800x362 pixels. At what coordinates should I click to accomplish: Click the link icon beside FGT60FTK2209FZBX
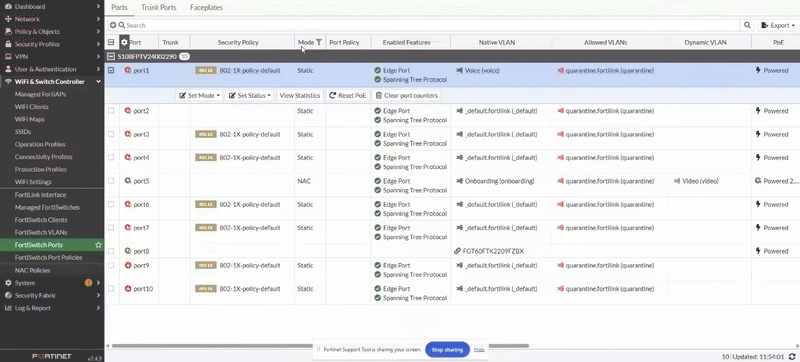pyautogui.click(x=458, y=251)
